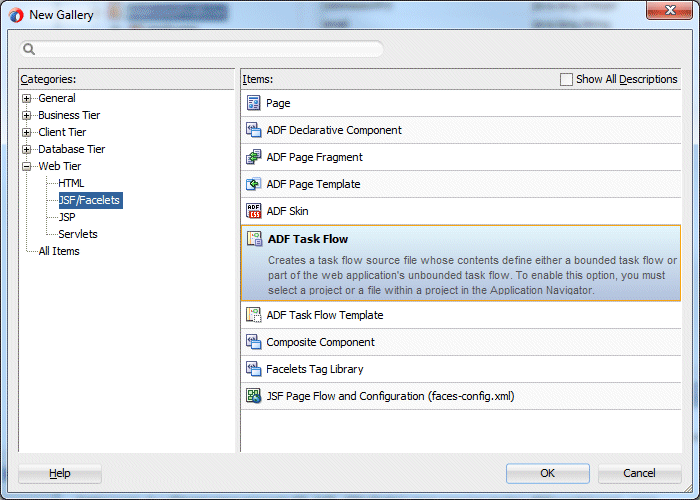700x500 pixels.
Task: Expand the Client Tier category
Action: click(27, 132)
